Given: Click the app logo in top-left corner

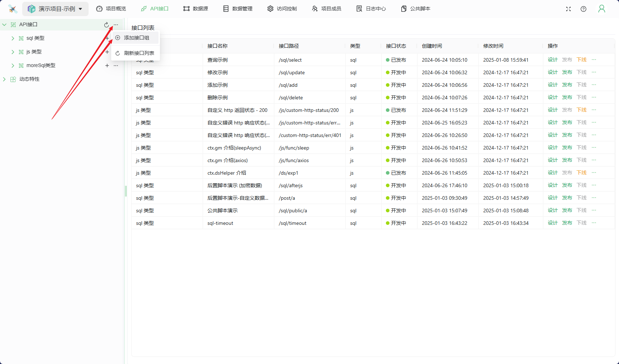Looking at the screenshot, I should coord(13,9).
